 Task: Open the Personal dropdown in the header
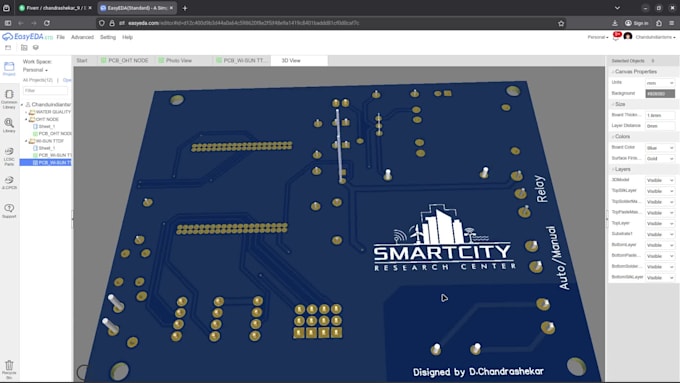point(598,37)
